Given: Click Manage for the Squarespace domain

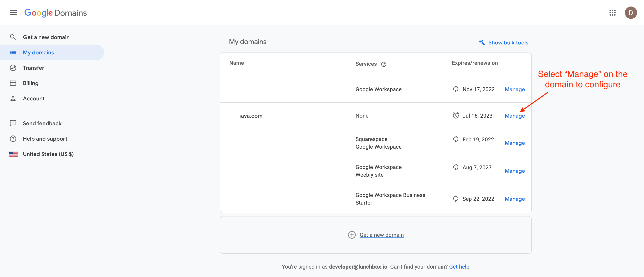Looking at the screenshot, I should [514, 143].
